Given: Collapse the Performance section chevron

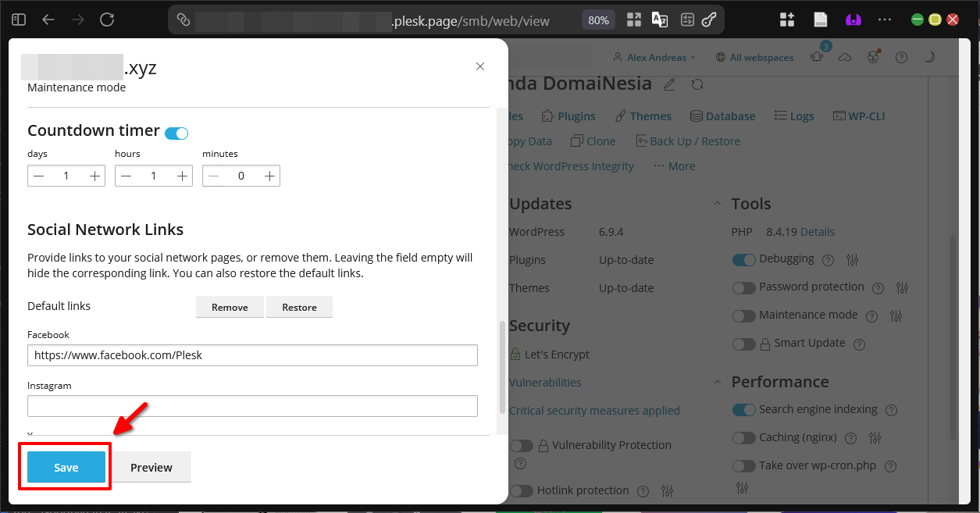Looking at the screenshot, I should [718, 382].
